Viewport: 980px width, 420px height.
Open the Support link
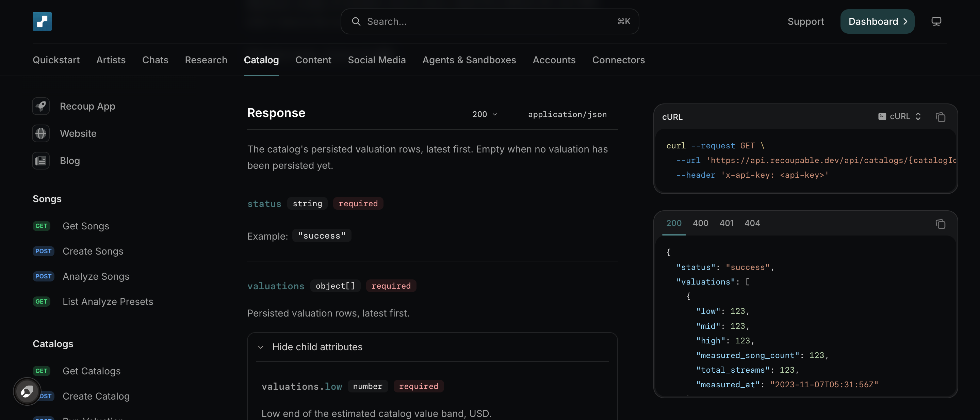tap(806, 21)
